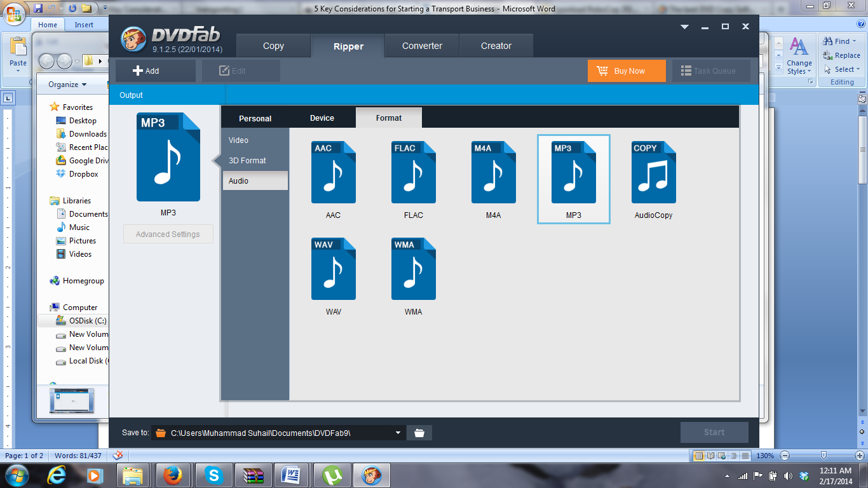
Task: Open the Insert tab in Word ribbon
Action: 84,25
